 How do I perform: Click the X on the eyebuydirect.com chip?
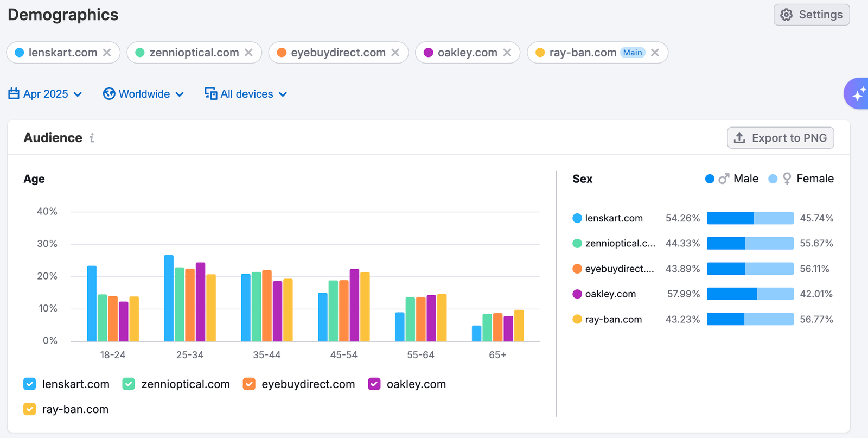395,53
